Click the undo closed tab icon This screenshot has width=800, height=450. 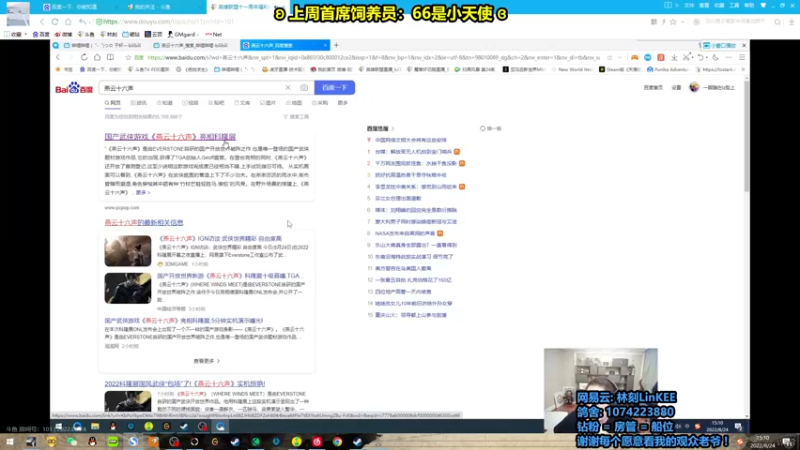pos(701,57)
